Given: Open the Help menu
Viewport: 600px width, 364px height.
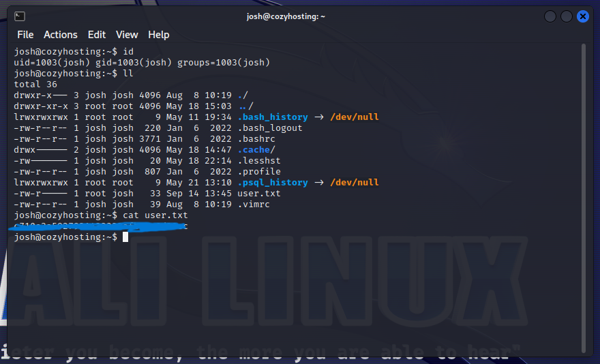Looking at the screenshot, I should click(x=159, y=35).
